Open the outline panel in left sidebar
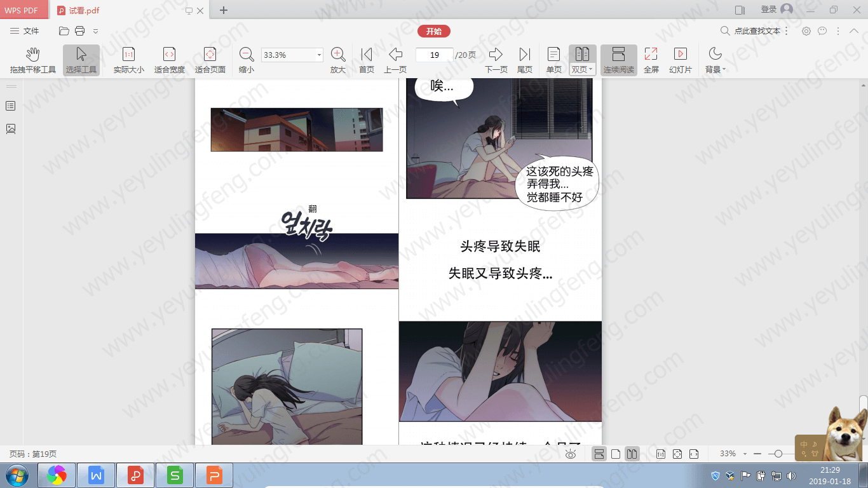868x488 pixels. [x=11, y=106]
